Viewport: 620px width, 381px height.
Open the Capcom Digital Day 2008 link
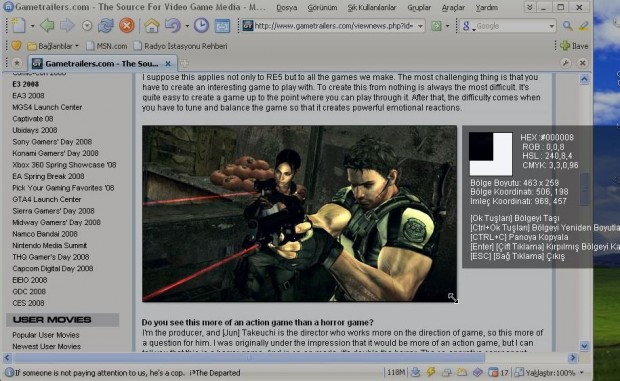pyautogui.click(x=53, y=269)
